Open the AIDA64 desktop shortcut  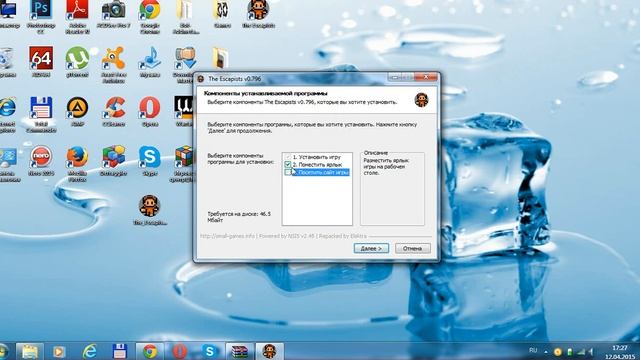(41, 61)
